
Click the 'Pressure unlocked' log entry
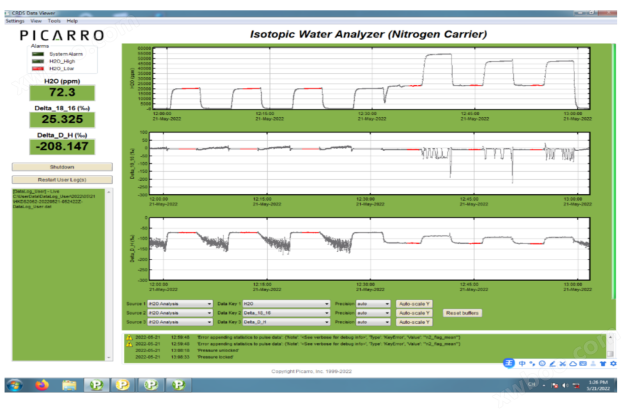[218, 351]
